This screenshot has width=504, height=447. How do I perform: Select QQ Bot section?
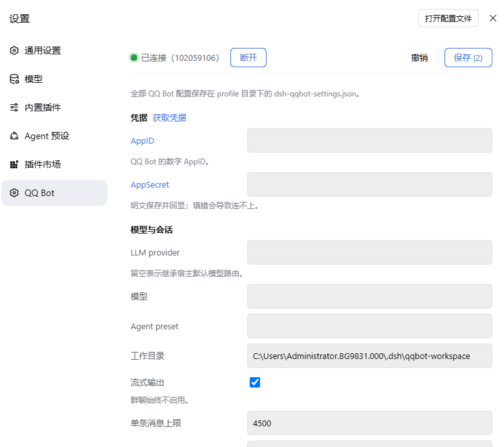tap(54, 193)
